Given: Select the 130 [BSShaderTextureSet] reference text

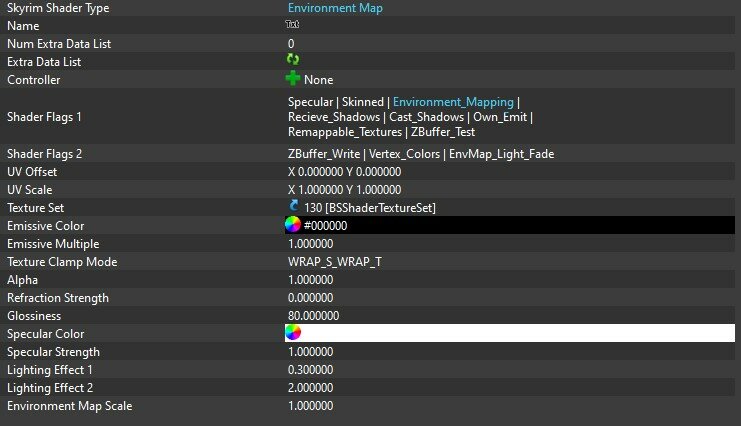Looking at the screenshot, I should (370, 208).
